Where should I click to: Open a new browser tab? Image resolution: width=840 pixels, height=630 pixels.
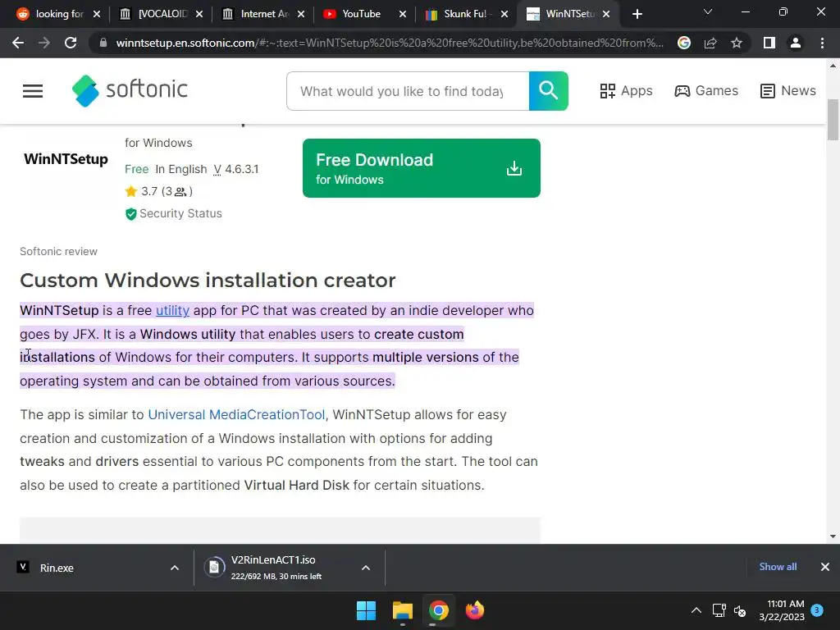(637, 15)
